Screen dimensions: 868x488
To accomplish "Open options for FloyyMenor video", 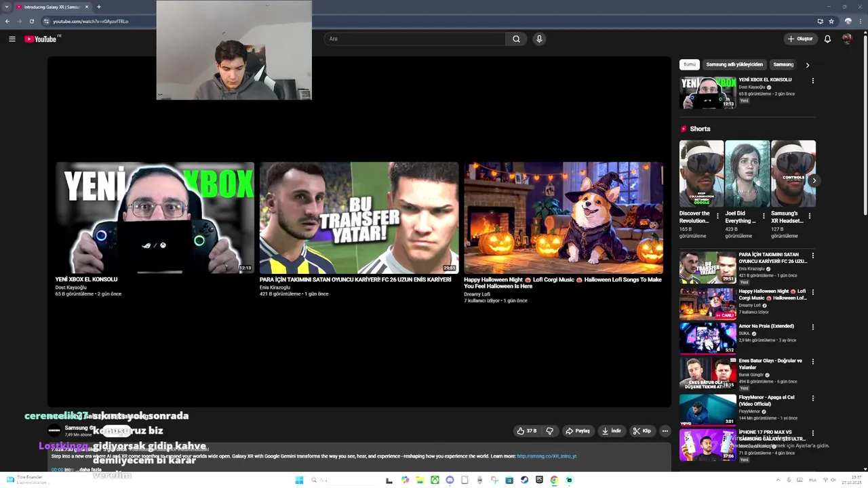I will point(812,399).
